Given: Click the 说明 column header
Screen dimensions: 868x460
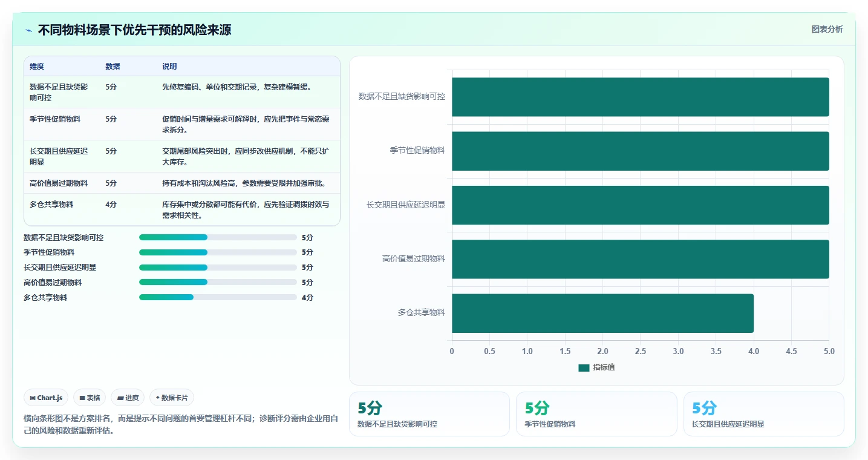Looking at the screenshot, I should 169,67.
